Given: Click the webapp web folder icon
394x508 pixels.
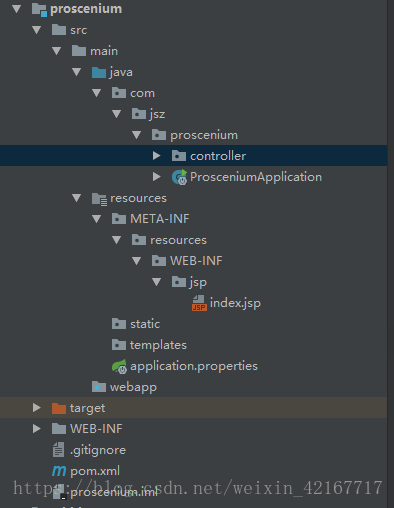Looking at the screenshot, I should coord(99,387).
